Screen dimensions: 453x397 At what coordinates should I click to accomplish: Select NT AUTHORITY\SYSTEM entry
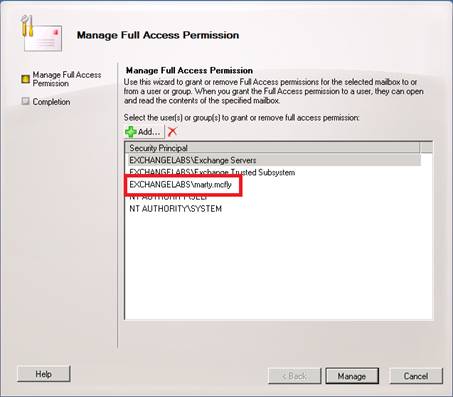175,209
